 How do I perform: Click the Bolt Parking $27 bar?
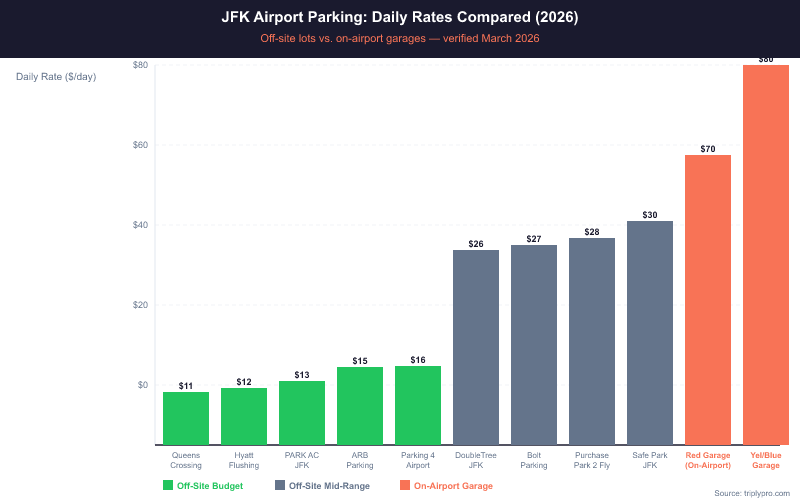pyautogui.click(x=534, y=345)
